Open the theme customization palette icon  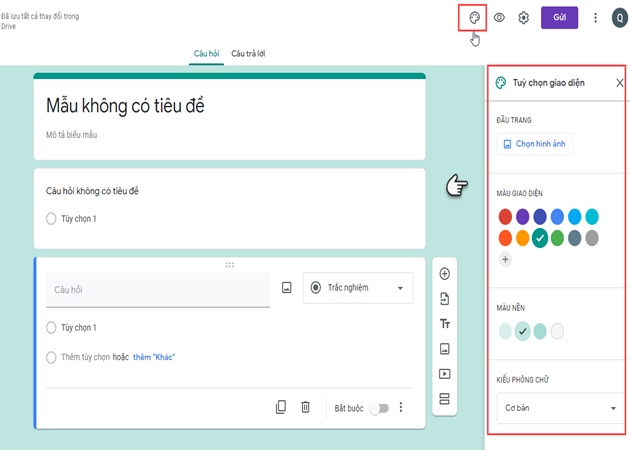coord(475,18)
